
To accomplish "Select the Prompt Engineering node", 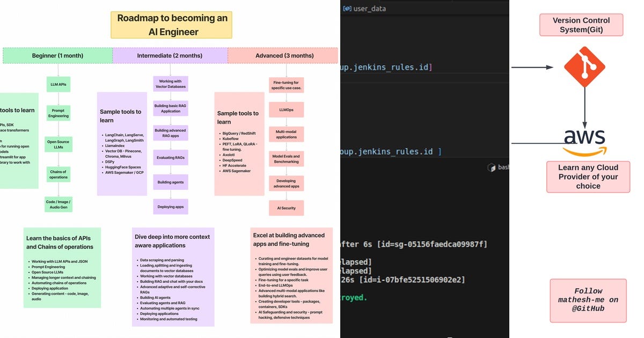I will tap(58, 113).
